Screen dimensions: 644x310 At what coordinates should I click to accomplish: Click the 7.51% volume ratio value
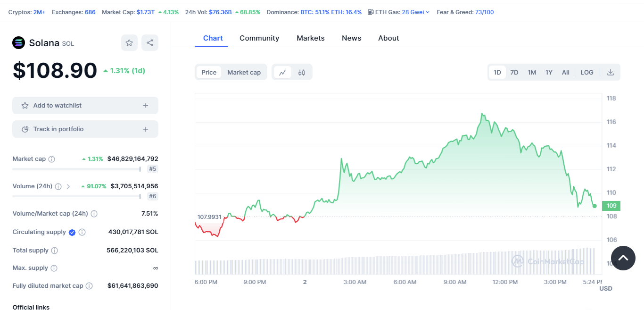[150, 214]
